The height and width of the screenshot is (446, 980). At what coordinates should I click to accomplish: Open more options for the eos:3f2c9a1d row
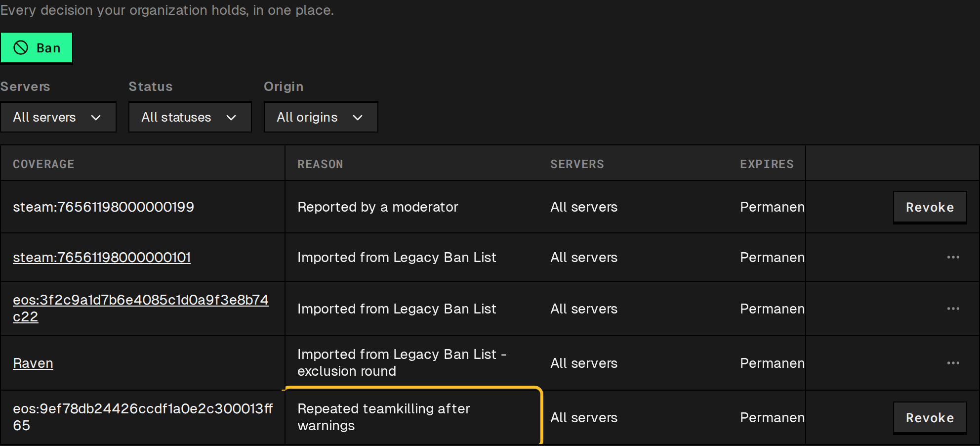pos(953,309)
